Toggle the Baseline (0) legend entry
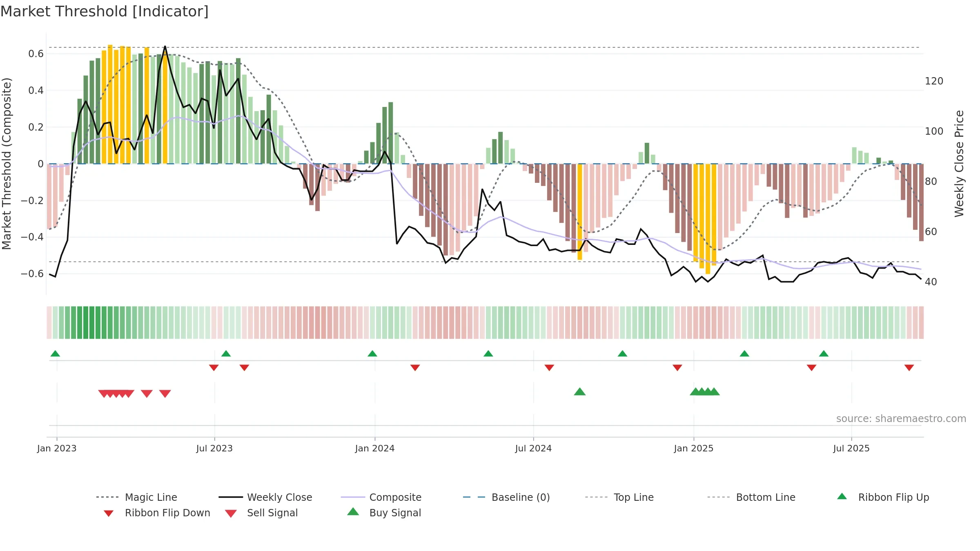This screenshot has width=980, height=551. tap(506, 497)
